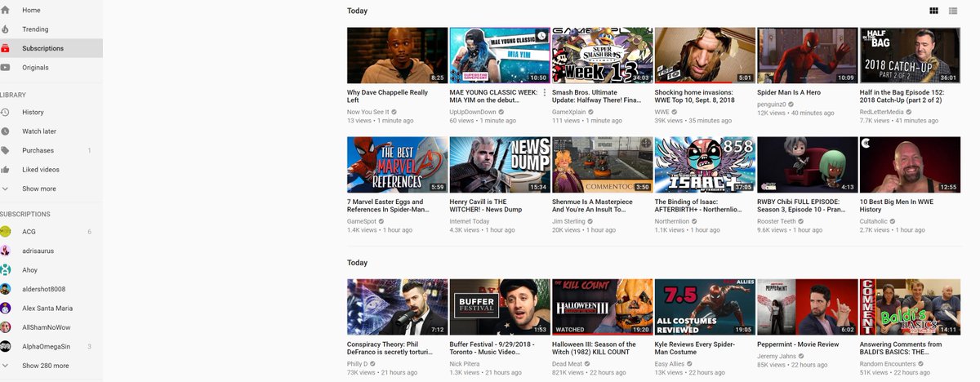The height and width of the screenshot is (382, 980).
Task: Click the aldershot8008 channel avatar
Action: [x=6, y=289]
